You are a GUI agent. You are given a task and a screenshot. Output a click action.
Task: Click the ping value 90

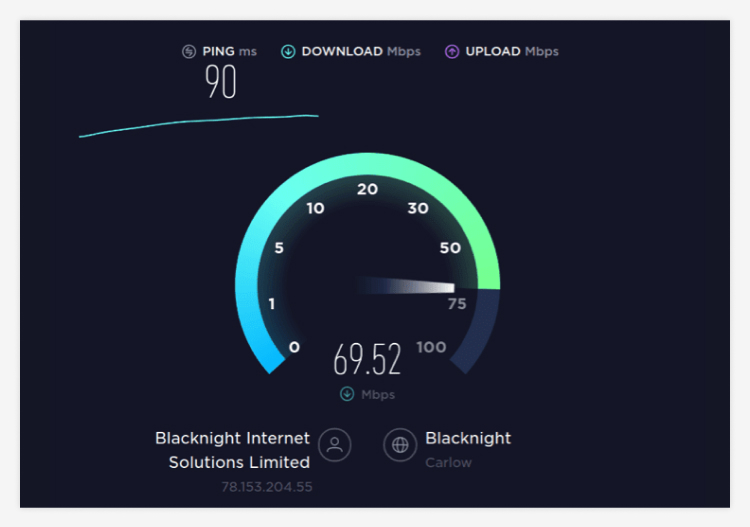(221, 82)
